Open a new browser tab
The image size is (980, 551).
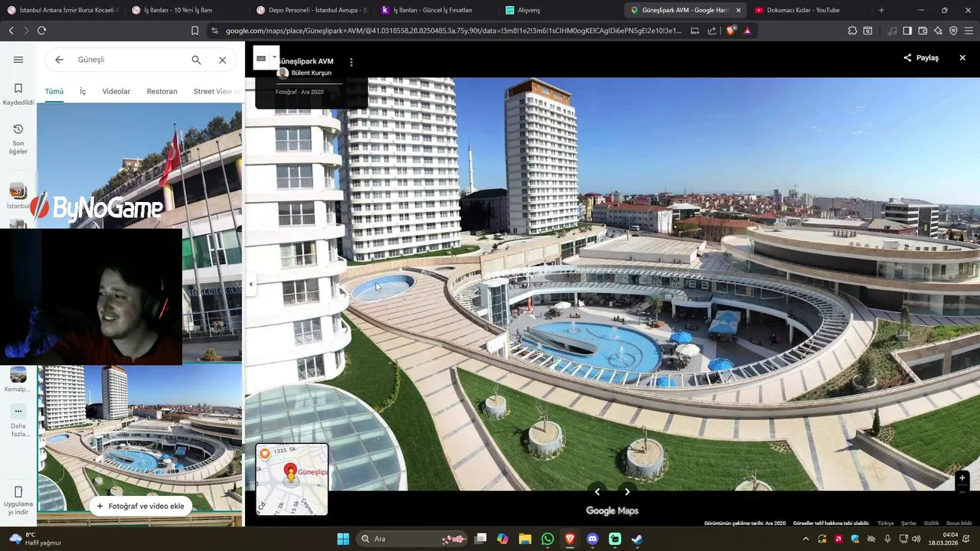tap(881, 10)
